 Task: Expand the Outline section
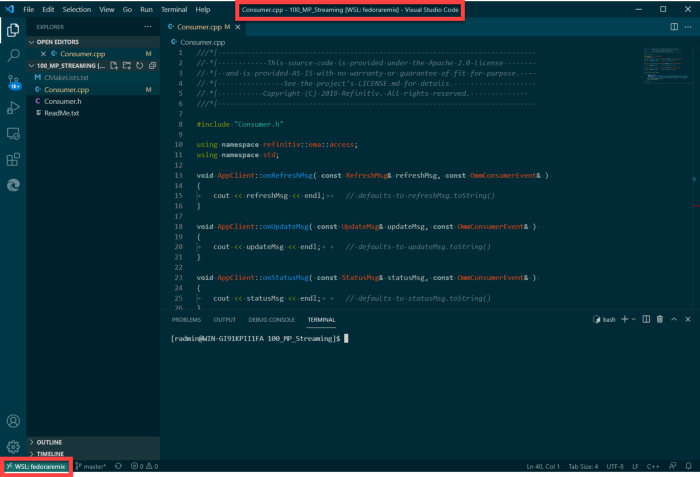pyautogui.click(x=51, y=441)
